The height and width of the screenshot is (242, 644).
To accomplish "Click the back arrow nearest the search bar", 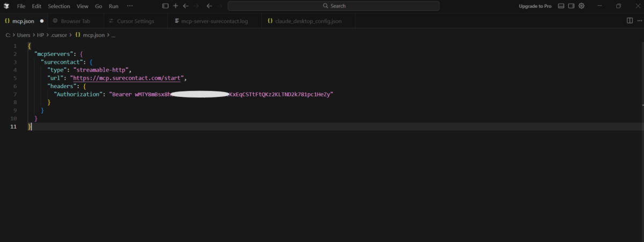I will coord(209,6).
